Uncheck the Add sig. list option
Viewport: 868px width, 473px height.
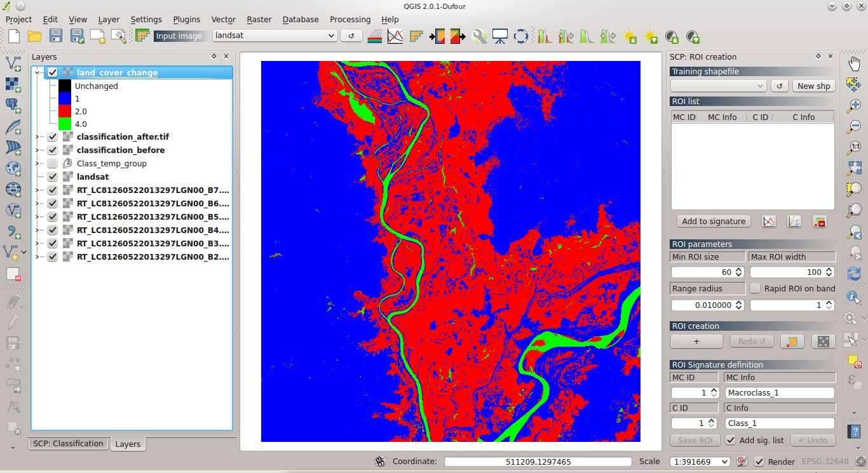(730, 440)
